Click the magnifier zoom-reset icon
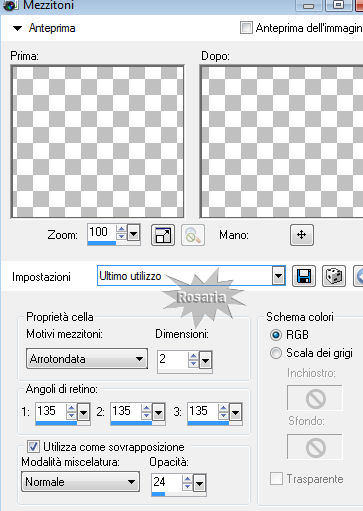Image resolution: width=363 pixels, height=511 pixels. tap(193, 235)
